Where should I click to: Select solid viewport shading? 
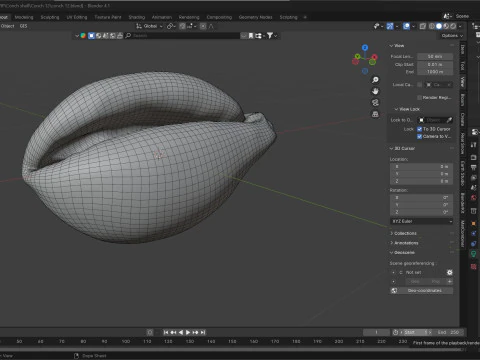click(x=439, y=26)
